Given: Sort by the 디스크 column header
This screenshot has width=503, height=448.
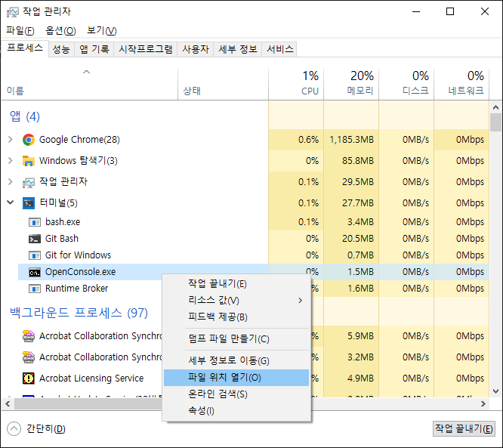Looking at the screenshot, I should tap(406, 84).
